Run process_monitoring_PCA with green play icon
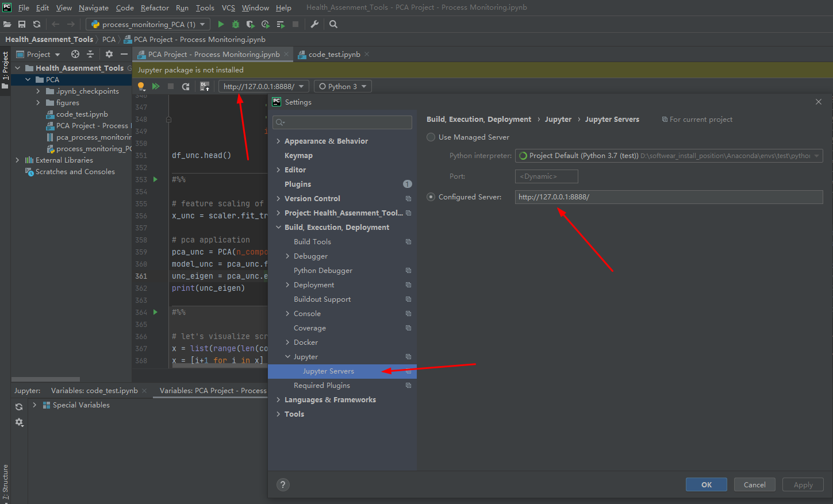The height and width of the screenshot is (504, 833). (x=221, y=24)
